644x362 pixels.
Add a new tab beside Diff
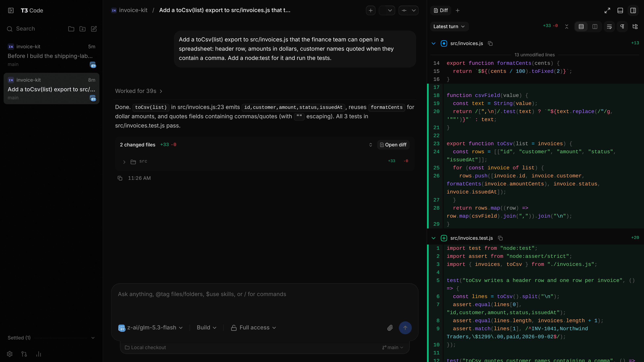click(x=457, y=10)
